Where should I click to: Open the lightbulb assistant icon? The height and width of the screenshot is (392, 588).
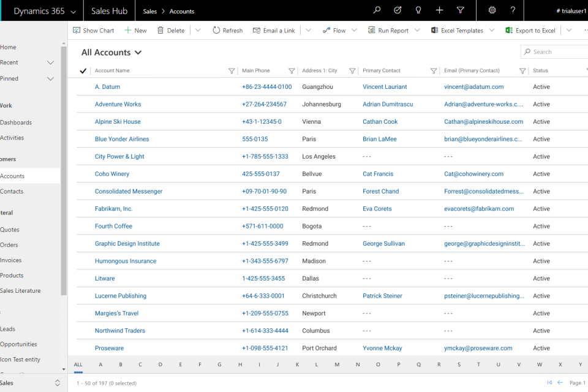coord(418,10)
